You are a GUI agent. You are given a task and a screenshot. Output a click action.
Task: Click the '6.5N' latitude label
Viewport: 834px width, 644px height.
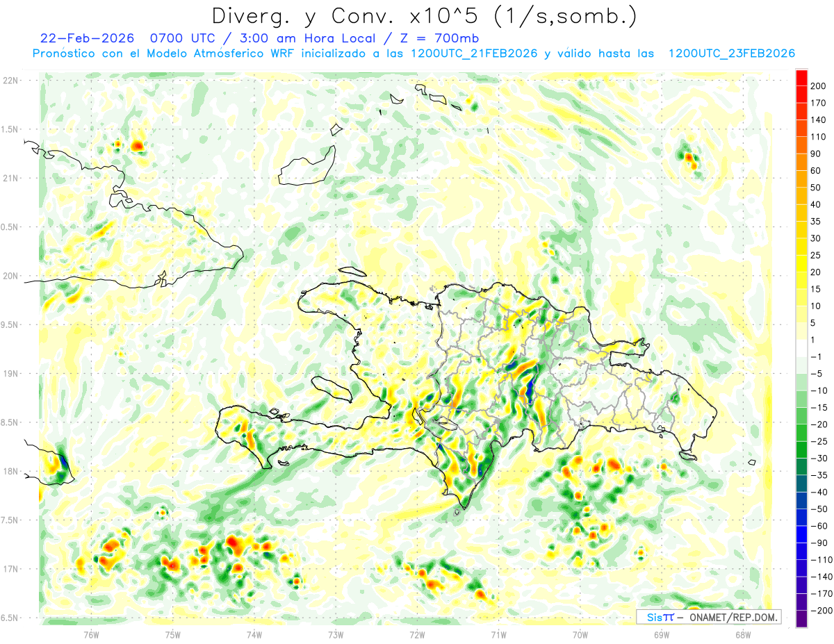coord(10,618)
